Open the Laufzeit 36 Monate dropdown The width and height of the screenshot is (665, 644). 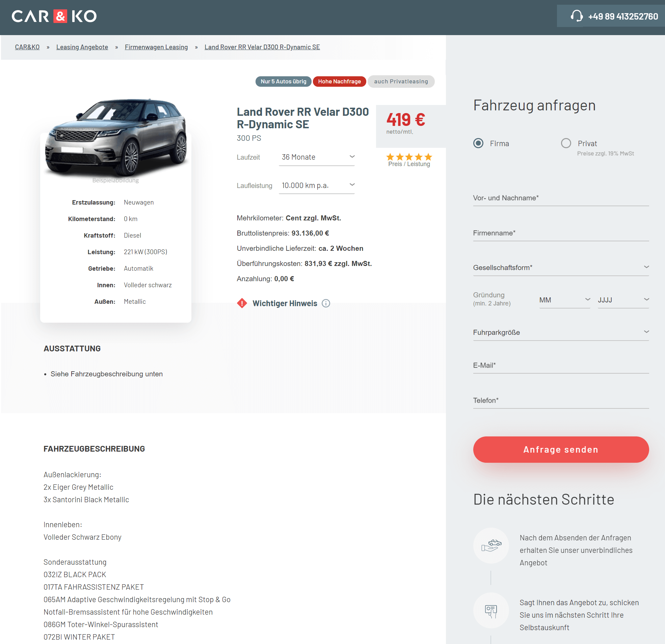tap(317, 157)
